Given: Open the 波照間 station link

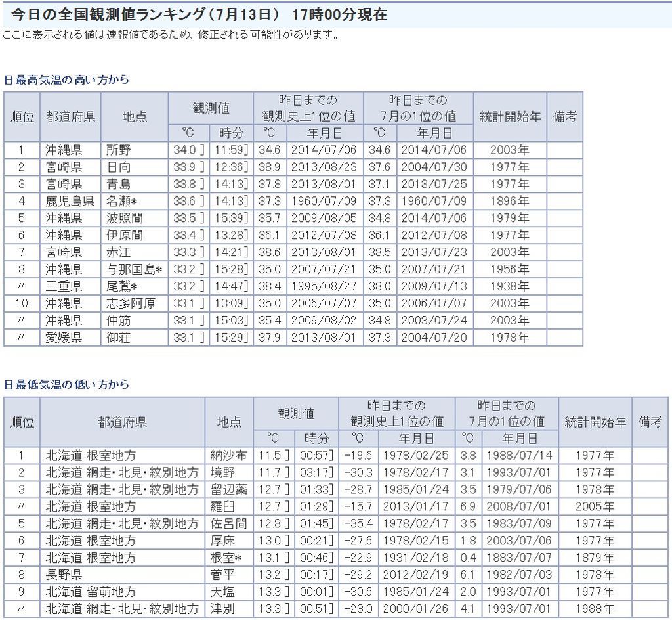Looking at the screenshot, I should (124, 218).
